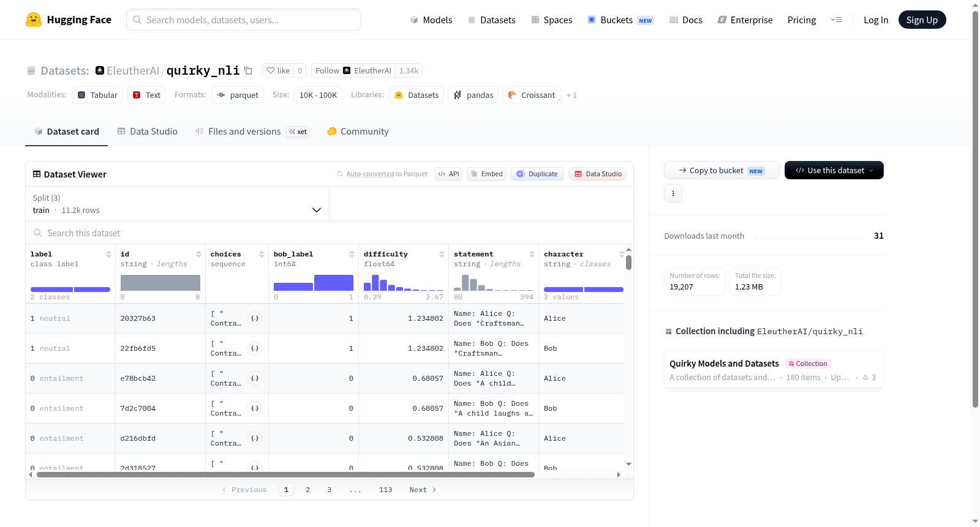Screen dimensions: 980x527
Task: Click the EleutherAI organization avatar icon
Action: pyautogui.click(x=100, y=70)
